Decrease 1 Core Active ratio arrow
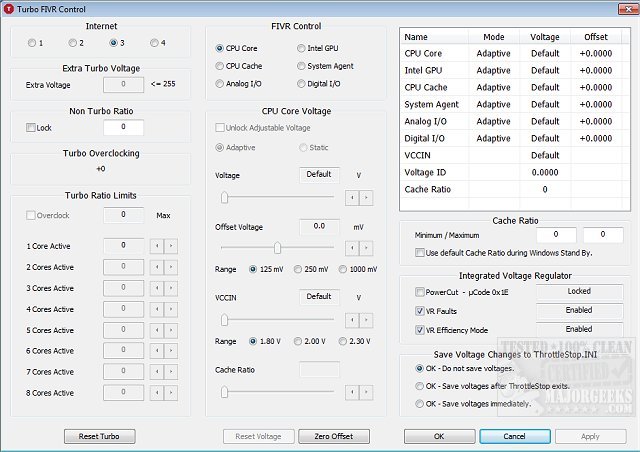The width and height of the screenshot is (640, 452). click(157, 246)
